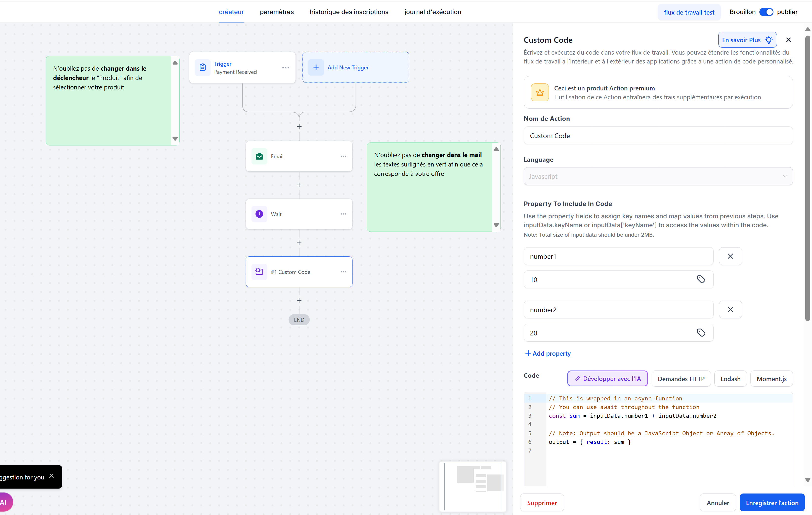812x515 pixels.
Task: Add a step below the trigger
Action: [x=299, y=127]
